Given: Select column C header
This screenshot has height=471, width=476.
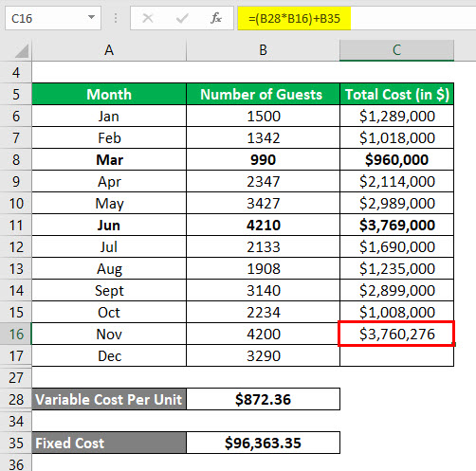Looking at the screenshot, I should point(396,50).
